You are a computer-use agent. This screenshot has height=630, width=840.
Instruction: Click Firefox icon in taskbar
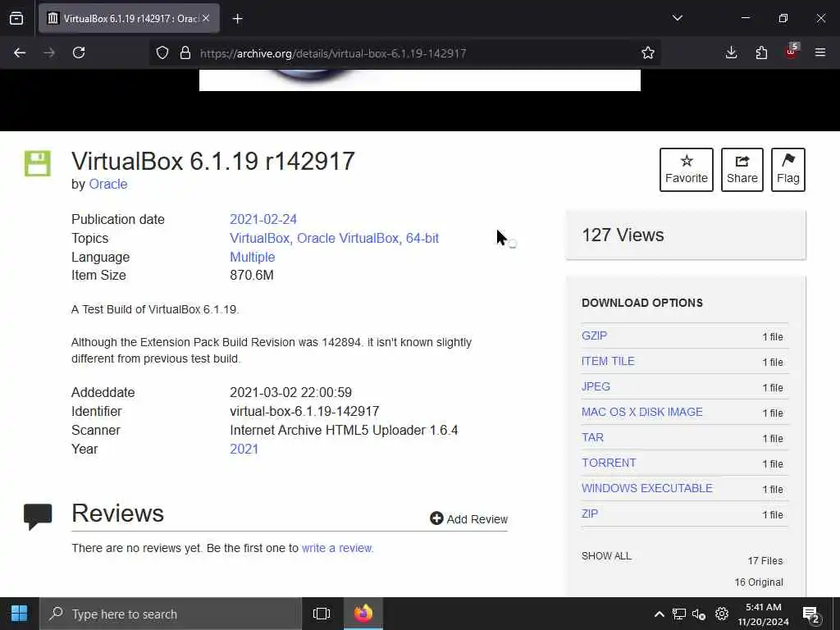[x=363, y=614]
